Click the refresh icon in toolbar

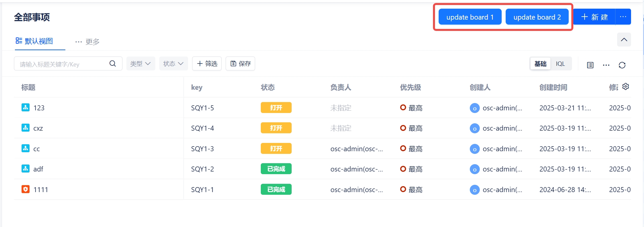622,65
